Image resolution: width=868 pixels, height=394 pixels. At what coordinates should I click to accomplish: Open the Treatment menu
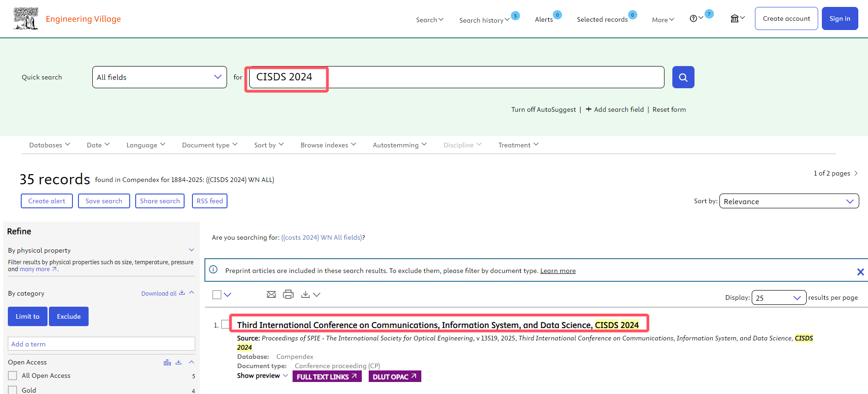pos(518,145)
